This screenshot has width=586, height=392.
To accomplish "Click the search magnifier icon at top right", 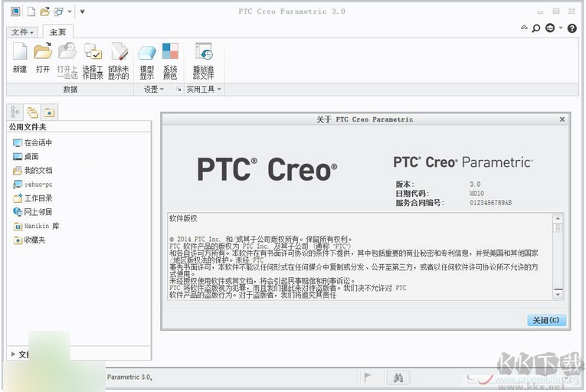I will (536, 28).
